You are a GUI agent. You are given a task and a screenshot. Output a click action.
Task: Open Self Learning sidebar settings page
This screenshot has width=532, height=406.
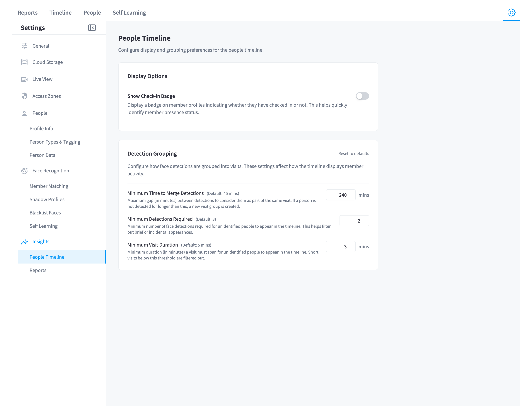[x=44, y=226]
